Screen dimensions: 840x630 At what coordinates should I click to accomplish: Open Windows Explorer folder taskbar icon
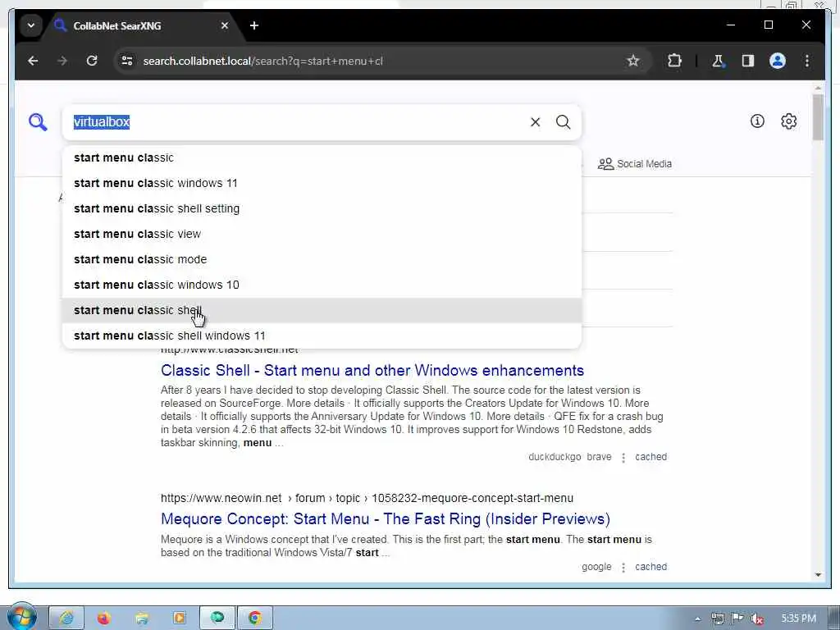click(142, 619)
